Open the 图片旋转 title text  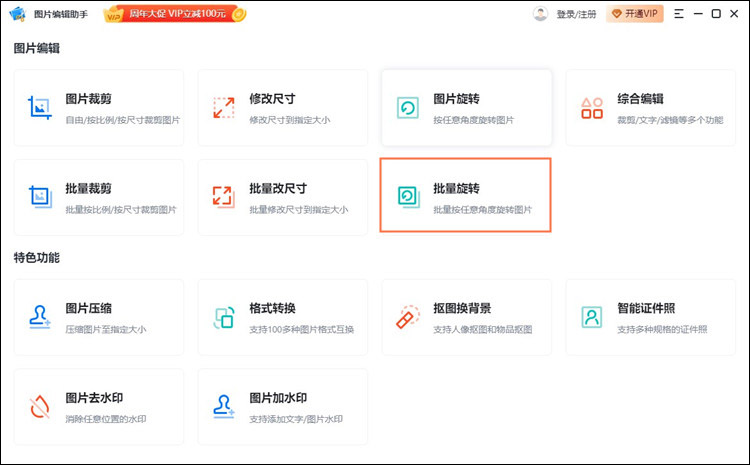[456, 99]
